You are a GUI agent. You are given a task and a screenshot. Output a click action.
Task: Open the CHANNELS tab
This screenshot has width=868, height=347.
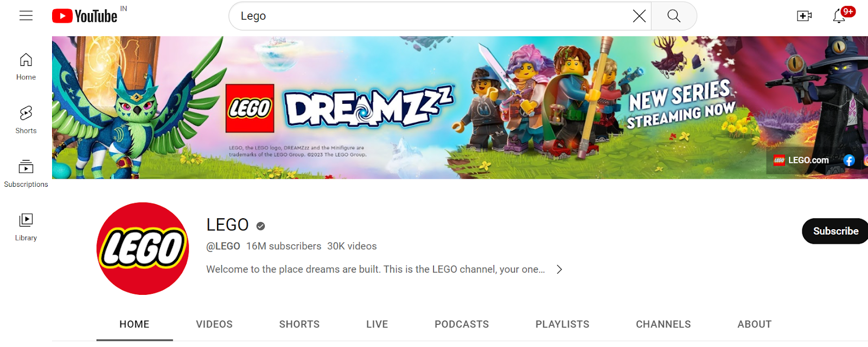click(663, 324)
